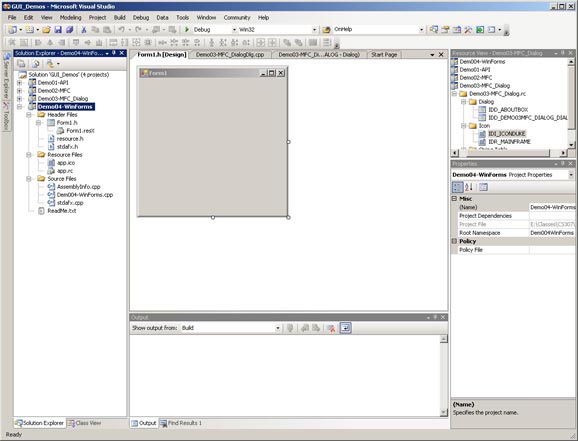This screenshot has width=578, height=441.
Task: Open the active files dropdown in editor tabs
Action: 432,55
